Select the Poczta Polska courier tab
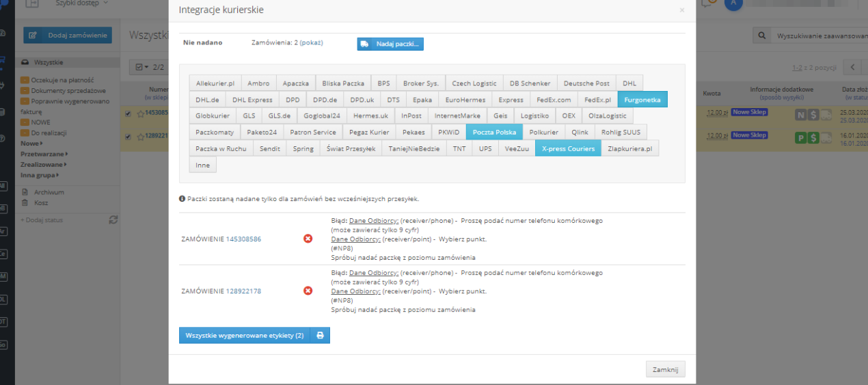 tap(495, 132)
